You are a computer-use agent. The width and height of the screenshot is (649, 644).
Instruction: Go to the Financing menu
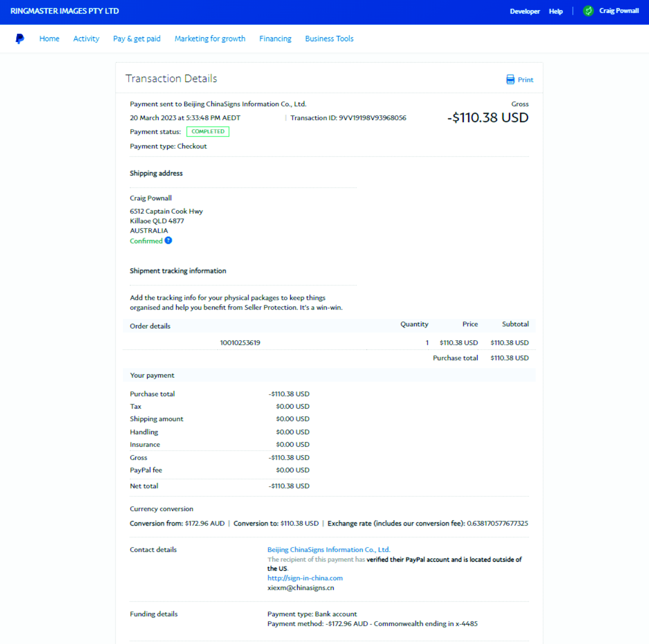click(x=275, y=39)
